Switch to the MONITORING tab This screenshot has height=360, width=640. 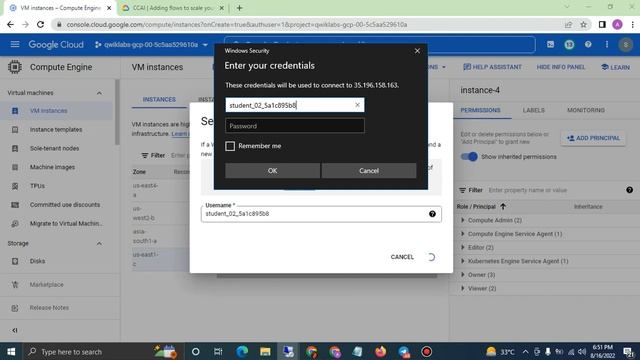pyautogui.click(x=586, y=110)
